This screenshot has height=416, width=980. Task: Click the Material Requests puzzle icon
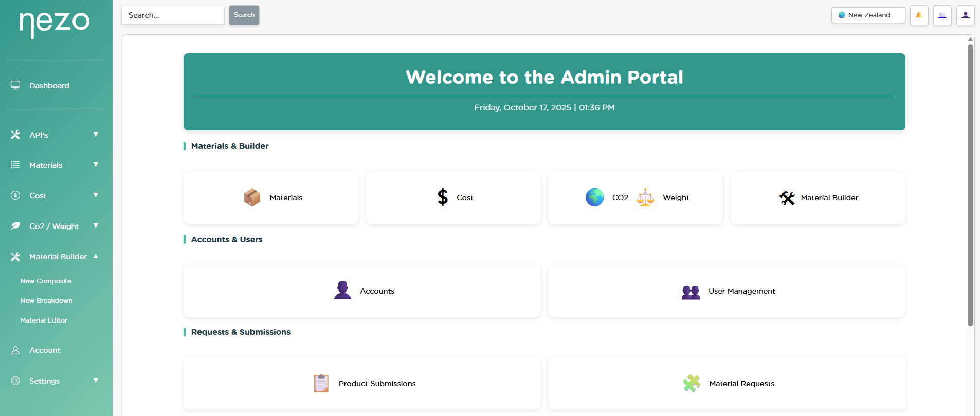(692, 384)
